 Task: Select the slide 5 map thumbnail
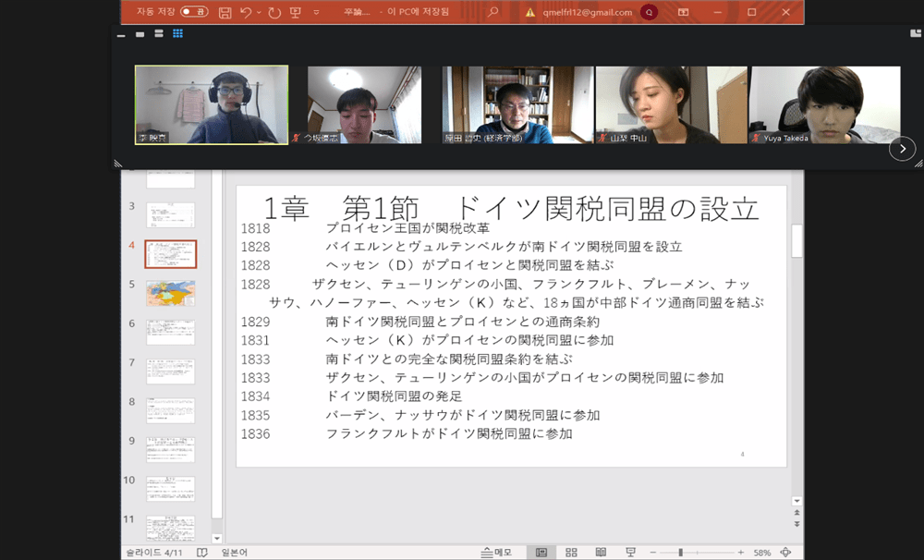[171, 293]
